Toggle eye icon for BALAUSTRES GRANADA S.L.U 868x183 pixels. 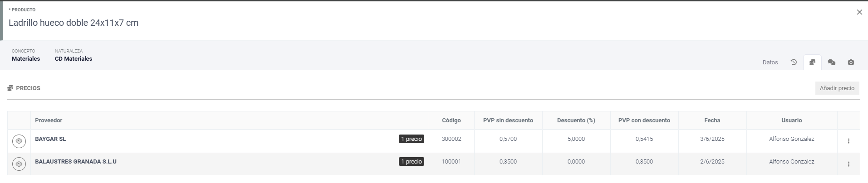(x=19, y=164)
